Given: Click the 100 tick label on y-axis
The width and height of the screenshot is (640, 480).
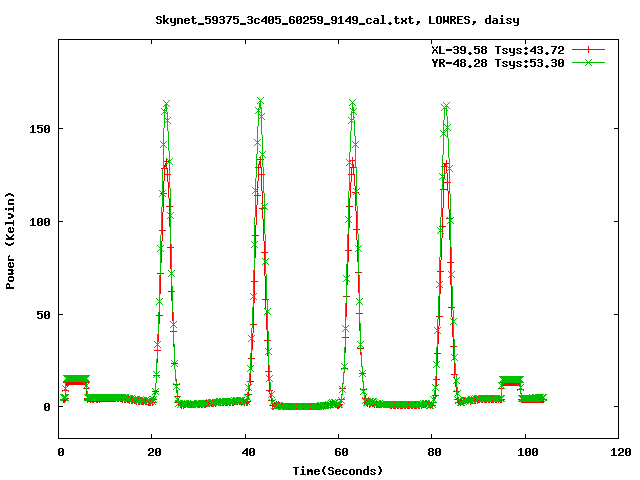Looking at the screenshot, I should (41, 222).
